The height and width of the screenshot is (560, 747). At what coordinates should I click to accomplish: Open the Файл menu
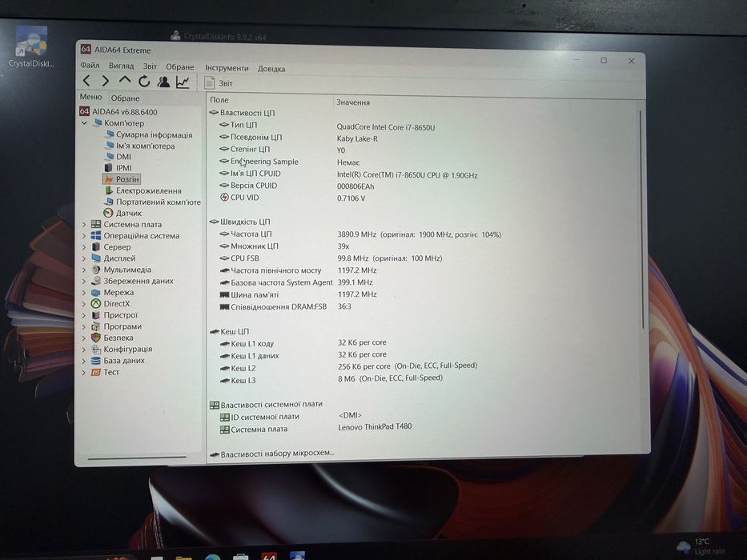point(90,66)
